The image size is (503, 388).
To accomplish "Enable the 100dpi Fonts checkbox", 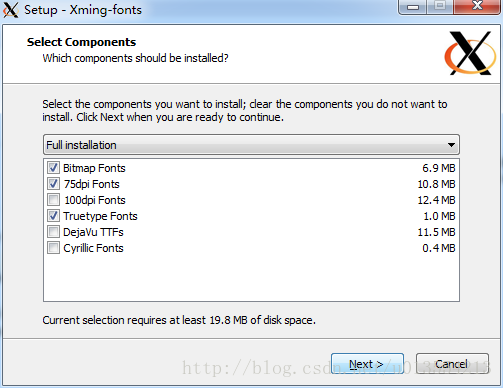I will click(x=53, y=200).
